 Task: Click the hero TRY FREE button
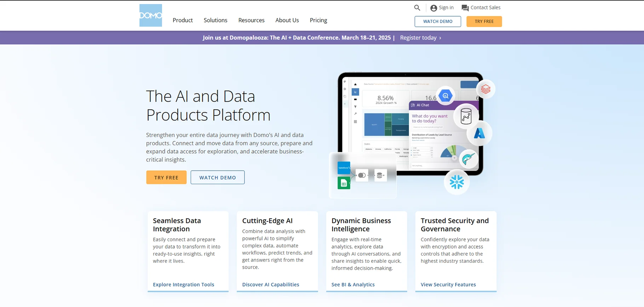[x=166, y=177]
